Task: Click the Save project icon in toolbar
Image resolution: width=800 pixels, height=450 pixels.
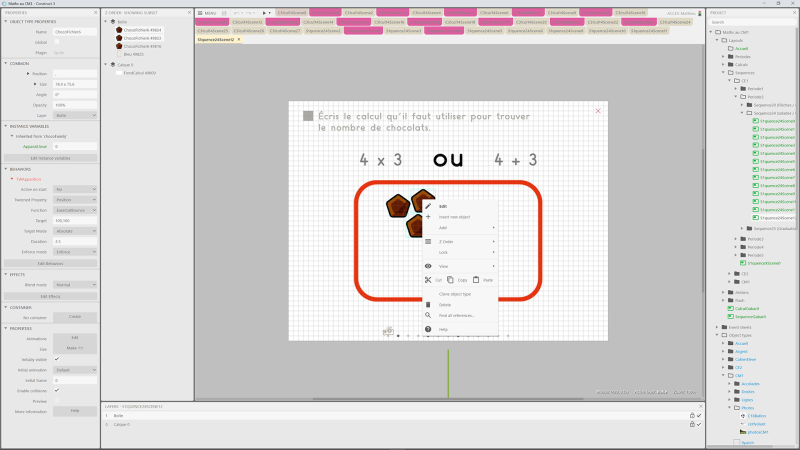Action: tap(224, 13)
